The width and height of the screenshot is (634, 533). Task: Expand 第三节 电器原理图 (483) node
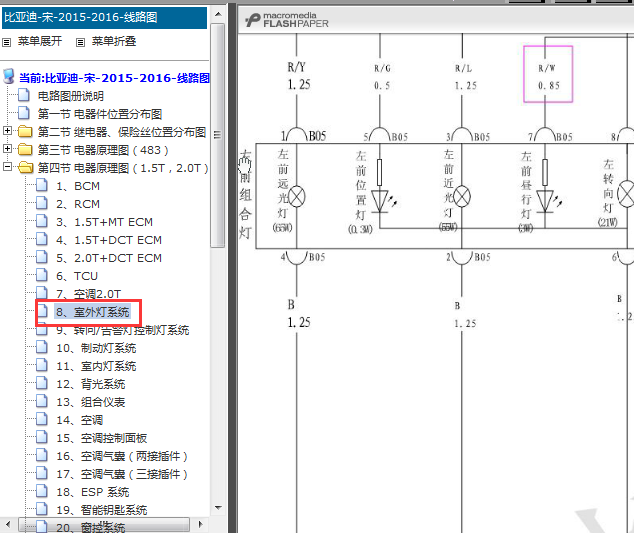coord(7,148)
